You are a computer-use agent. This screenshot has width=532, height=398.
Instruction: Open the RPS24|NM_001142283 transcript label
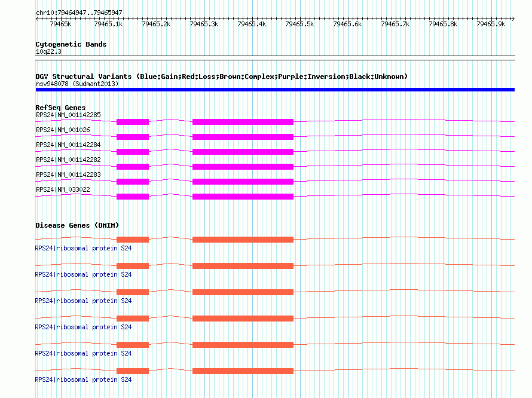tap(68, 174)
